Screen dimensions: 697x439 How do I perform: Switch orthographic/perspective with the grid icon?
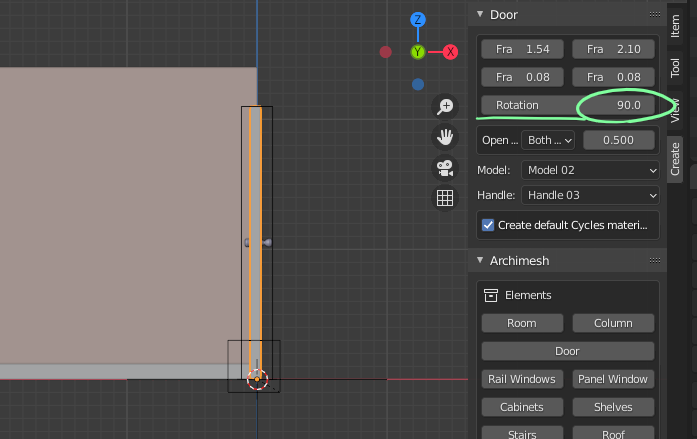pyautogui.click(x=445, y=198)
